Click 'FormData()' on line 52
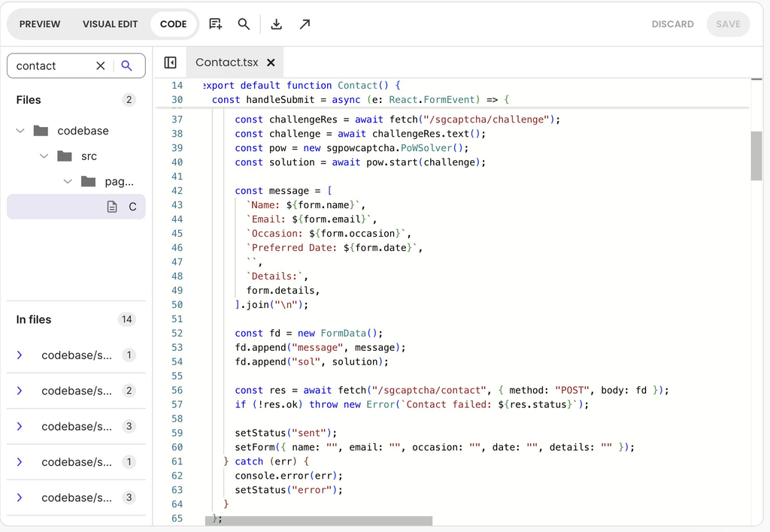The height and width of the screenshot is (532, 770). (348, 333)
